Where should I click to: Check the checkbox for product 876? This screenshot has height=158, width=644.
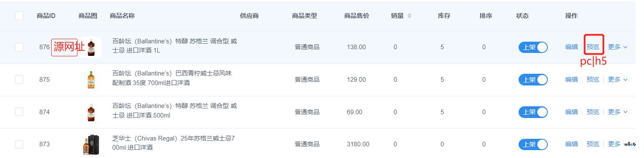[19, 47]
